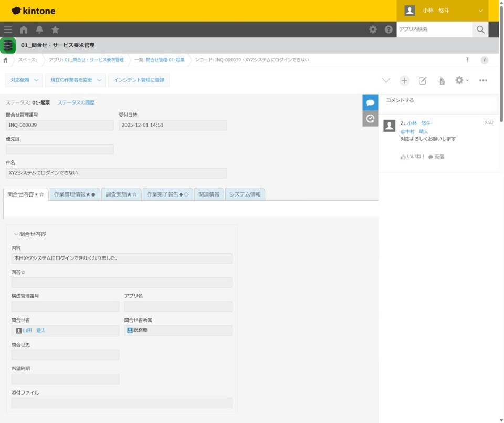504x423 pixels.
Task: Select the 調査実施 tab
Action: (121, 194)
